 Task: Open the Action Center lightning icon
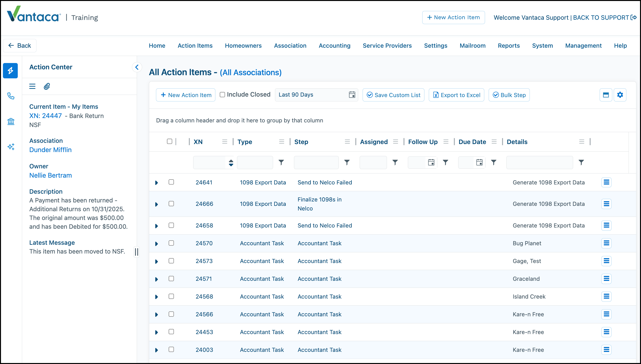(x=10, y=71)
